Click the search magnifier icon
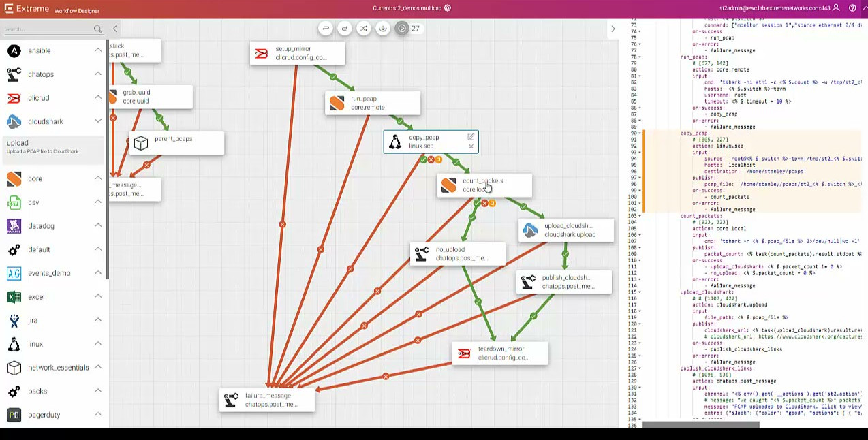The width and height of the screenshot is (868, 440). point(98,29)
